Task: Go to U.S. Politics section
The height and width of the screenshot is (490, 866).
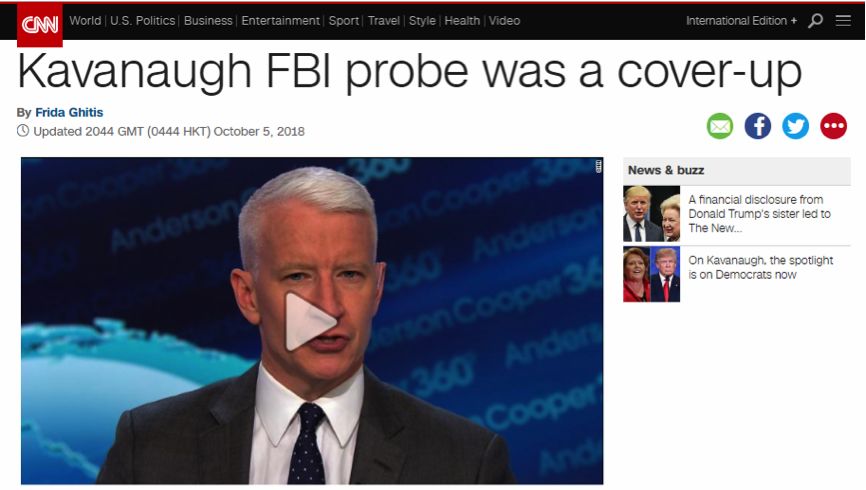Action: (x=142, y=21)
